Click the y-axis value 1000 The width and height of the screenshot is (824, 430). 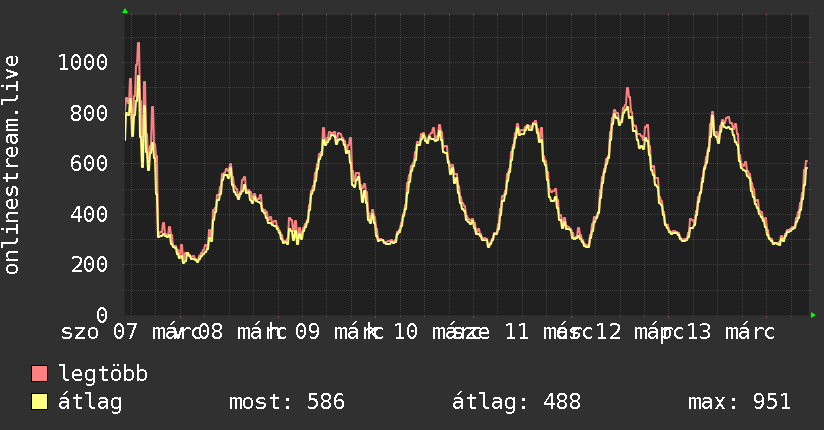(x=83, y=63)
